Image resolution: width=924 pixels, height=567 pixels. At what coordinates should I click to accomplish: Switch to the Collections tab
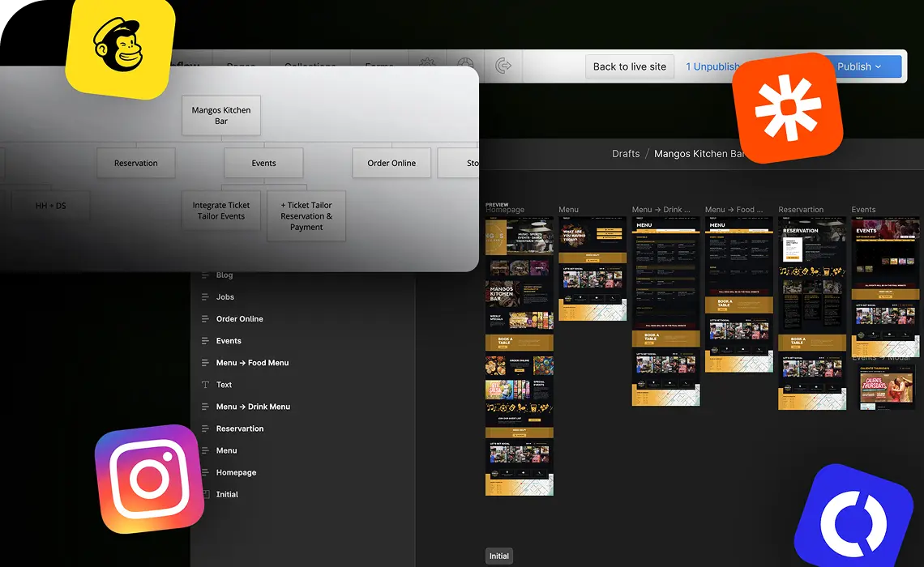(309, 67)
